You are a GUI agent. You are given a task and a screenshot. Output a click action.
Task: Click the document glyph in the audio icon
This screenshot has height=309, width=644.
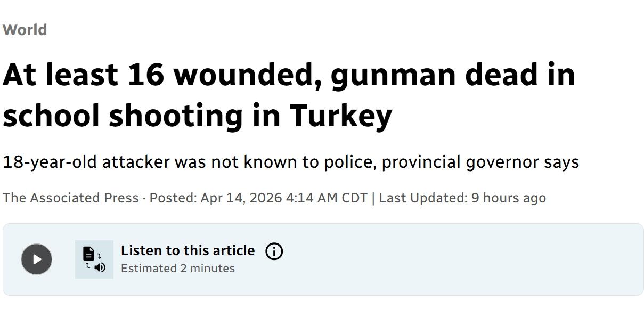click(x=88, y=253)
